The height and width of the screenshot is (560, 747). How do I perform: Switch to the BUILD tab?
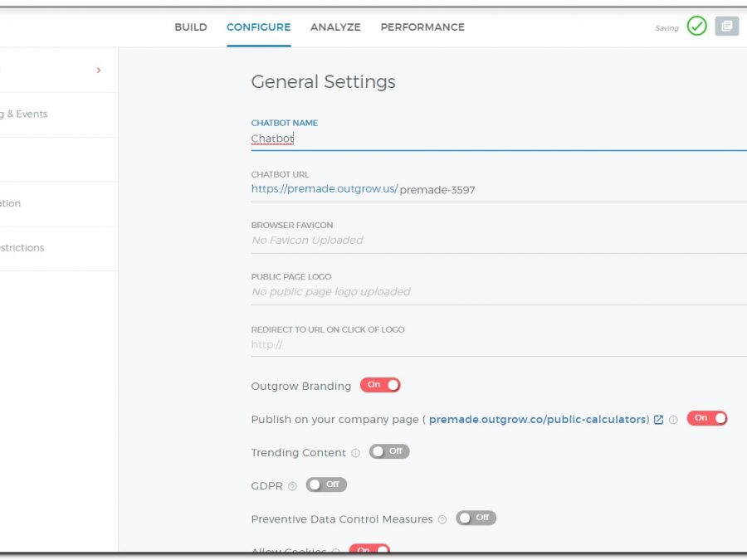191,27
